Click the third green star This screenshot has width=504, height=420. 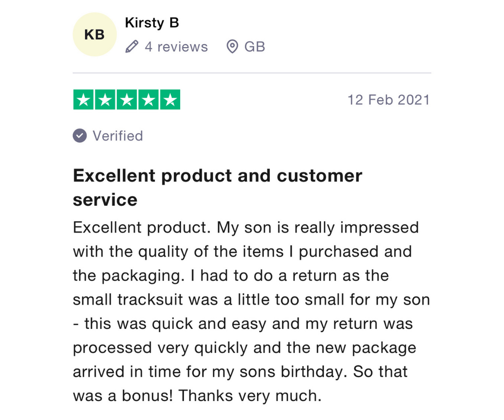126,100
